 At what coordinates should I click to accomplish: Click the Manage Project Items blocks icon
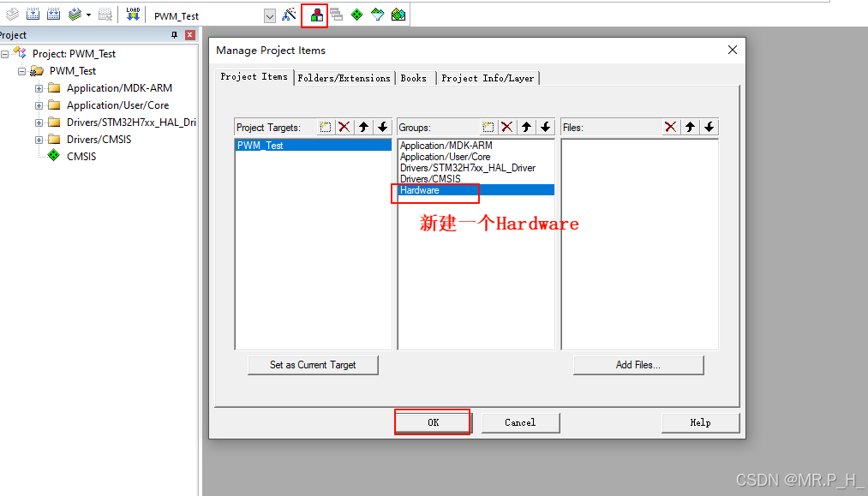pos(317,15)
